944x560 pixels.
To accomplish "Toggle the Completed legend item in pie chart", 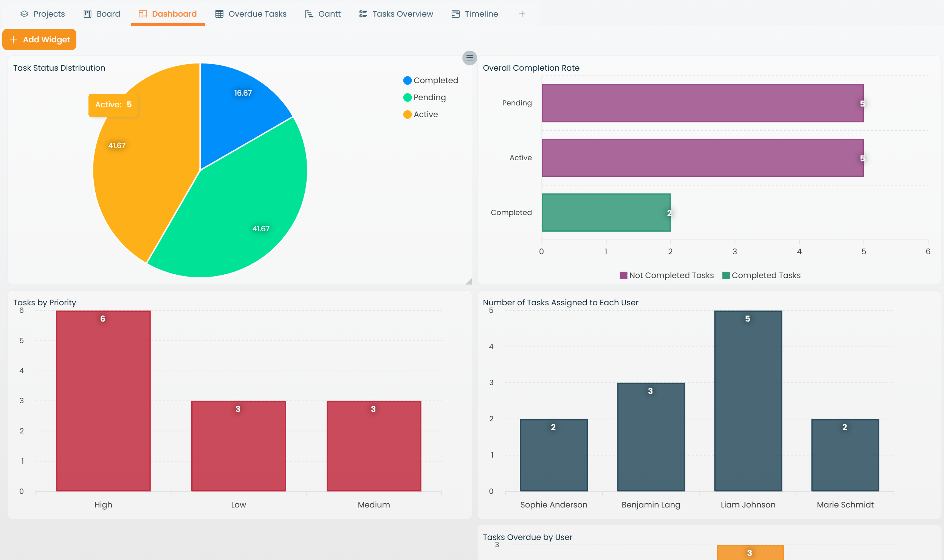I will coord(431,80).
